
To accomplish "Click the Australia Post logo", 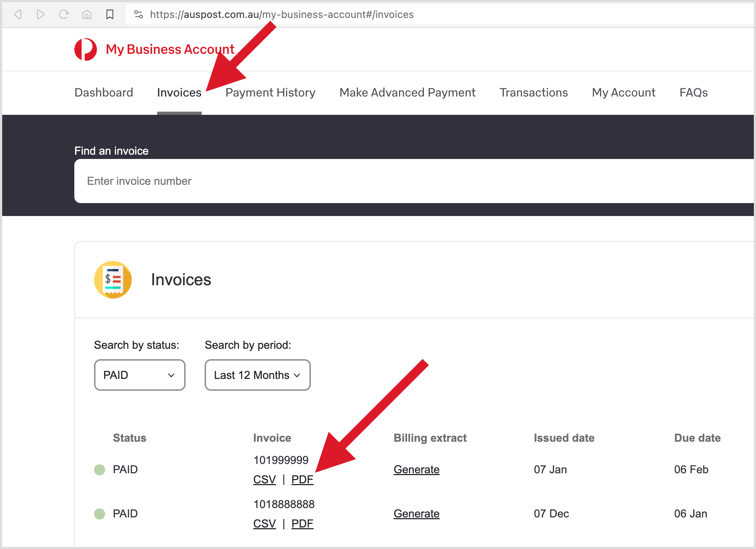I will pyautogui.click(x=85, y=49).
